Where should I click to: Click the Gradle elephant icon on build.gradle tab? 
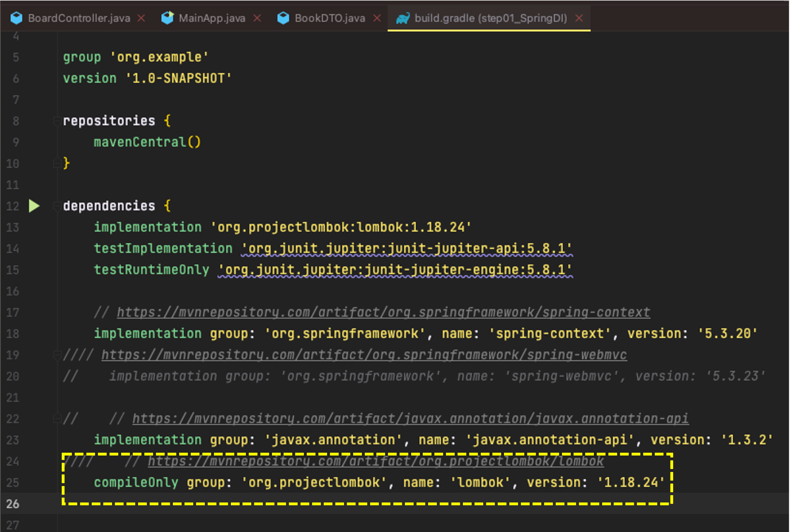click(x=403, y=18)
